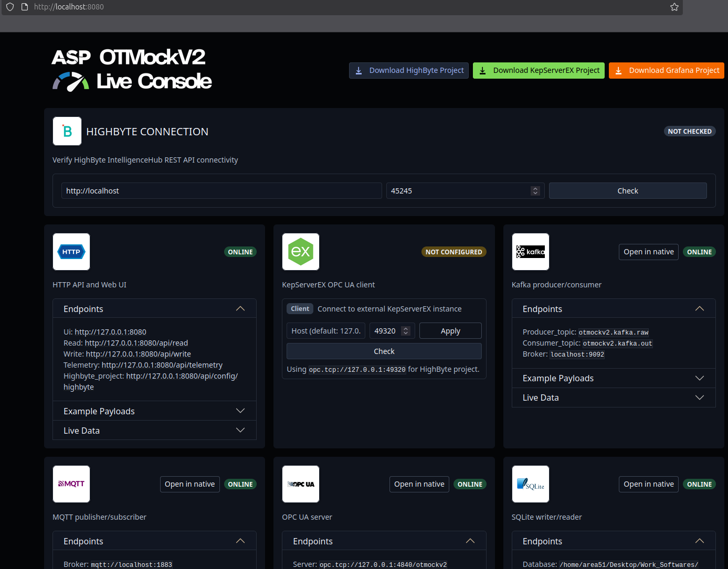
Task: Click the SQLite service icon
Action: click(x=530, y=484)
